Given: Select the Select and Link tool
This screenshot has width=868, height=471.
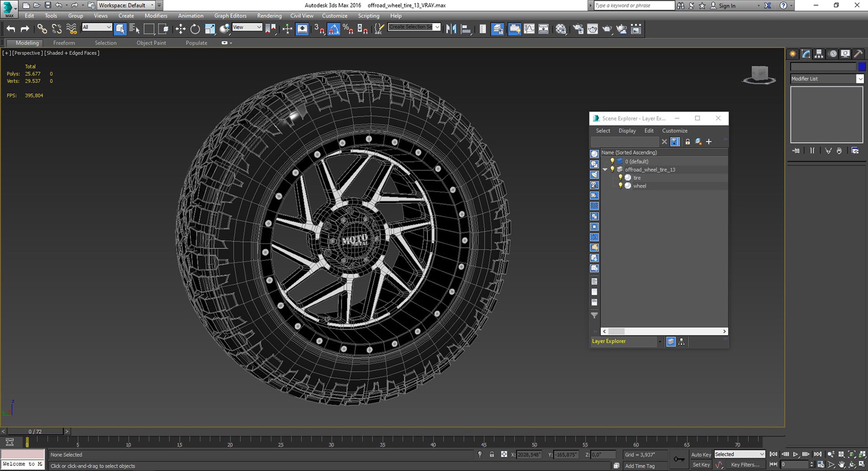Looking at the screenshot, I should click(42, 29).
